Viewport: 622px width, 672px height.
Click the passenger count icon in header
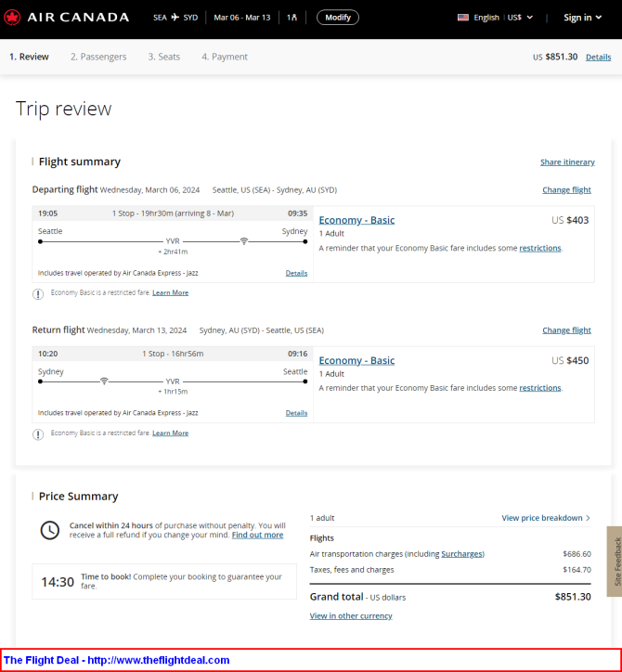coord(292,18)
